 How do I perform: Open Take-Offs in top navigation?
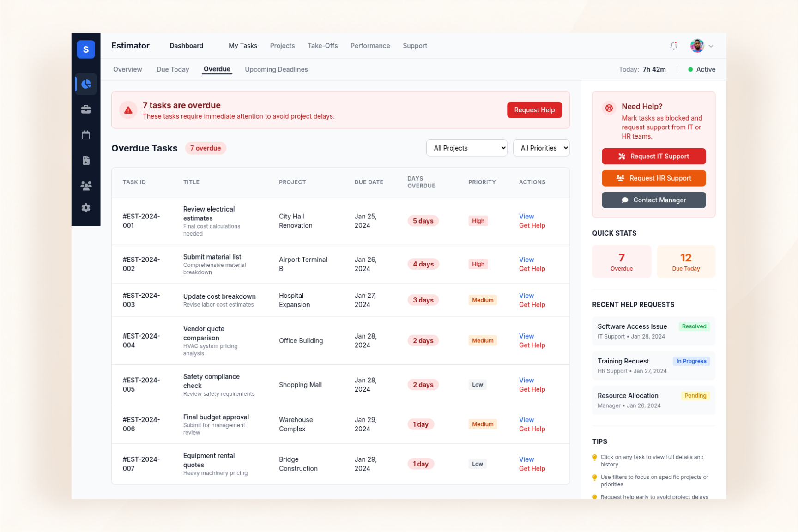(x=323, y=46)
